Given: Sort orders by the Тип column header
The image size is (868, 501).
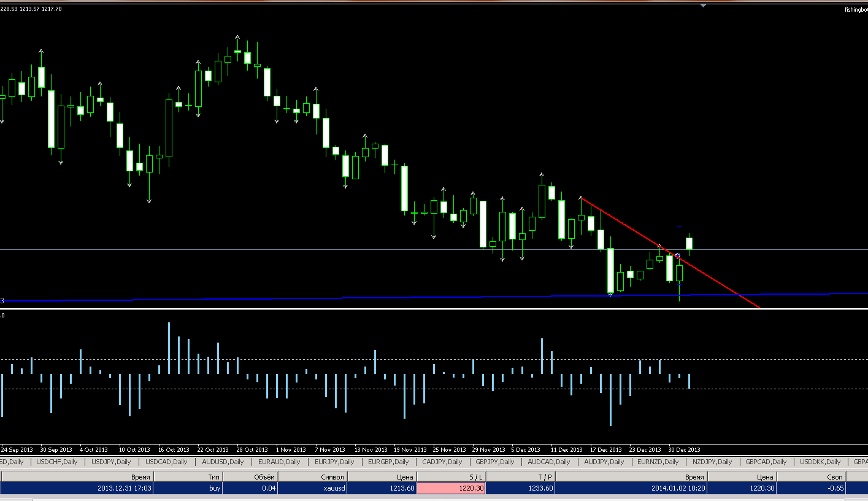Looking at the screenshot, I should pos(188,476).
